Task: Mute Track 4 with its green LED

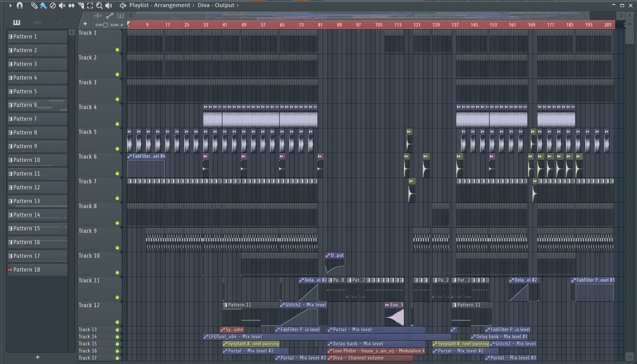Action: [117, 124]
